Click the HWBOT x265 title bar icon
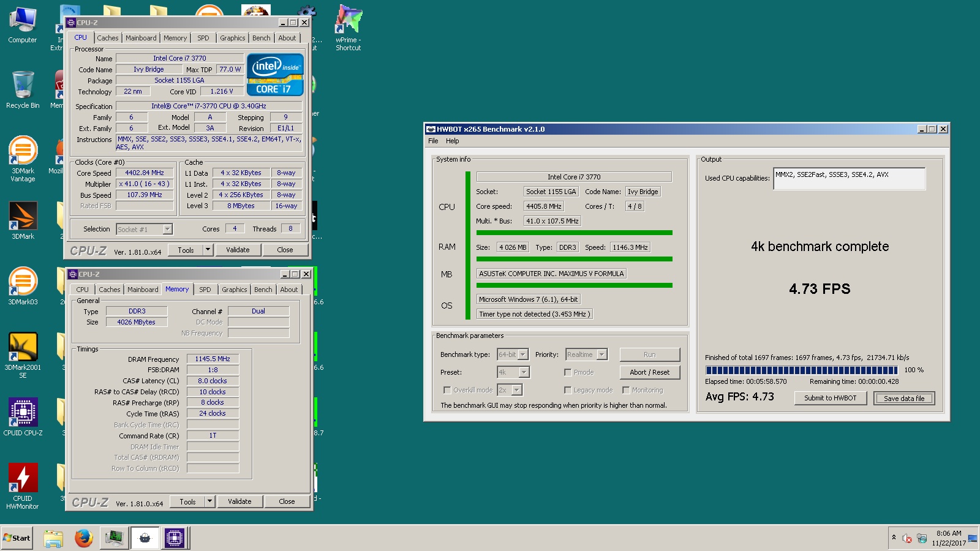This screenshot has width=980, height=551. tap(431, 129)
